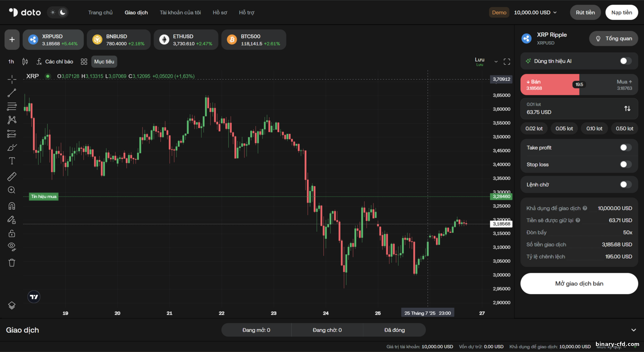Click the trash icon to remove drawings
Image resolution: width=644 pixels, height=352 pixels.
point(12,263)
